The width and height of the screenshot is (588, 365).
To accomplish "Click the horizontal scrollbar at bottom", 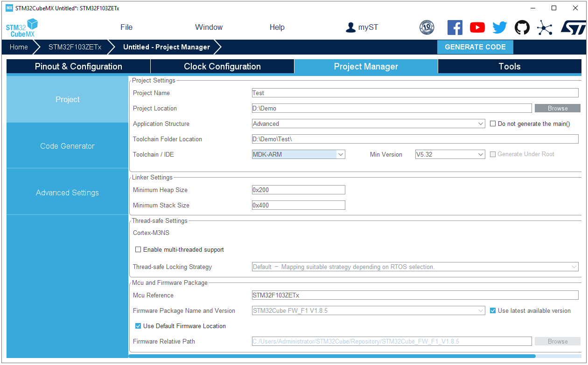I will (332, 356).
